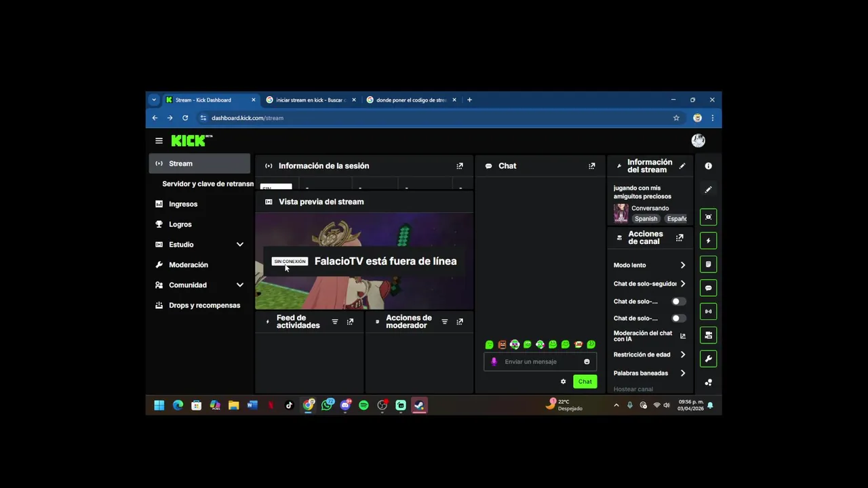Viewport: 868px width, 488px height.
Task: Toggle the chat bubble widget icon in sidebar
Action: coord(708,288)
